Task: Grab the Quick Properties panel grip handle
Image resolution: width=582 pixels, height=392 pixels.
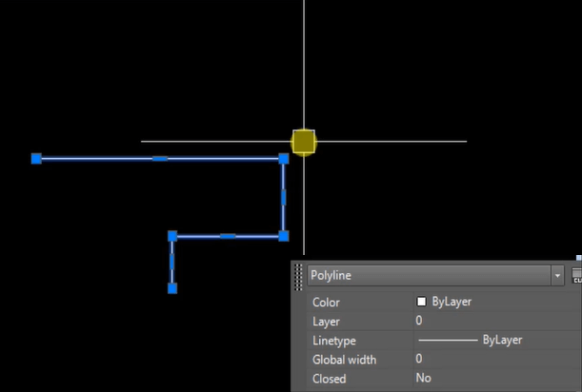Action: (x=298, y=278)
